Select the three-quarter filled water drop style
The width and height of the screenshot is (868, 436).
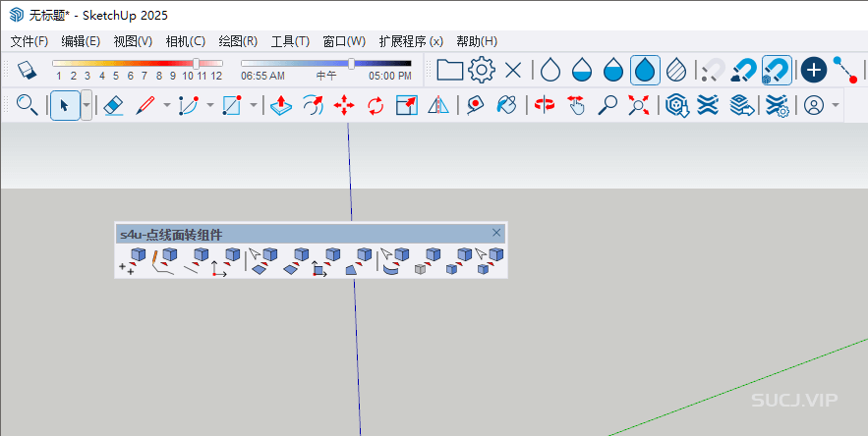pyautogui.click(x=613, y=70)
